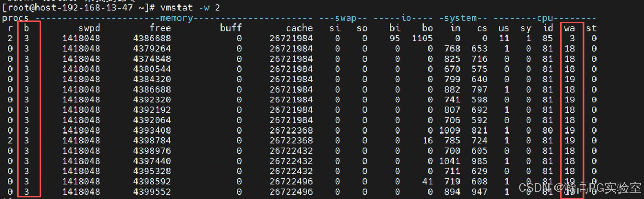
Task: Click the id value 85
Action: coord(547,39)
